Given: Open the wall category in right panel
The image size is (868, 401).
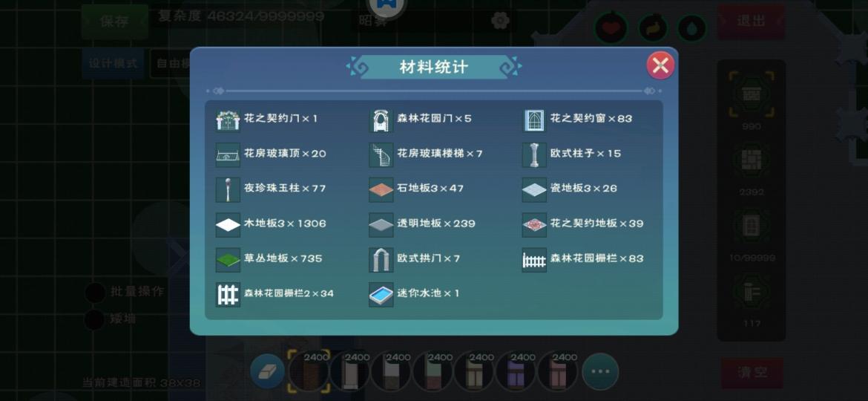Looking at the screenshot, I should click(x=752, y=94).
